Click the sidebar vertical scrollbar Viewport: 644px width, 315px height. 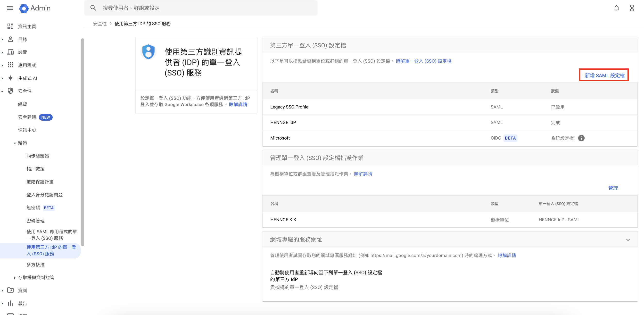pyautogui.click(x=83, y=142)
